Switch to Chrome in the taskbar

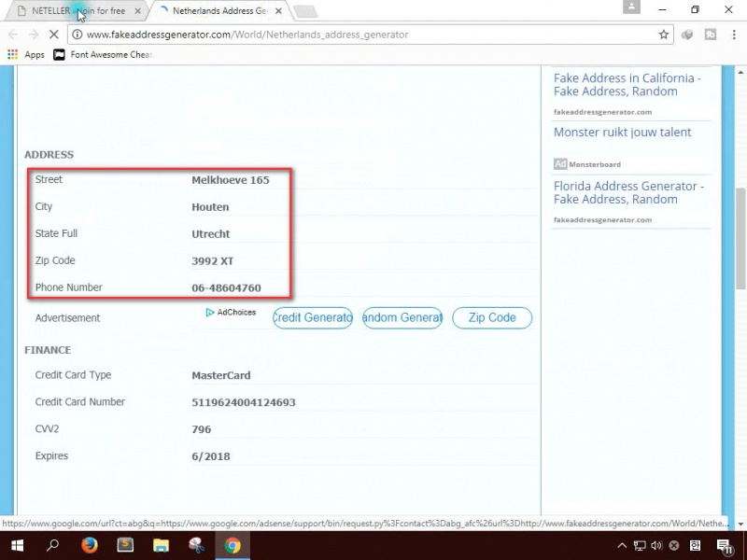pos(233,546)
